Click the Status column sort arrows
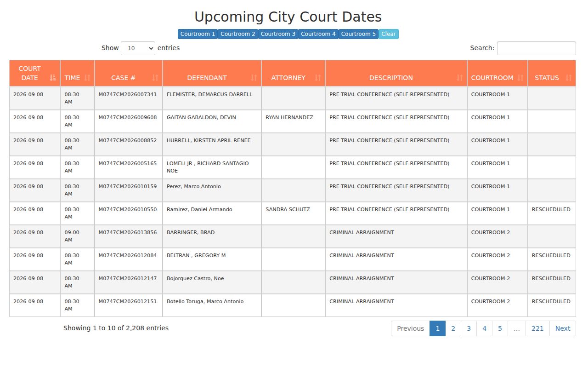Image resolution: width=588 pixels, height=368 pixels. point(569,78)
